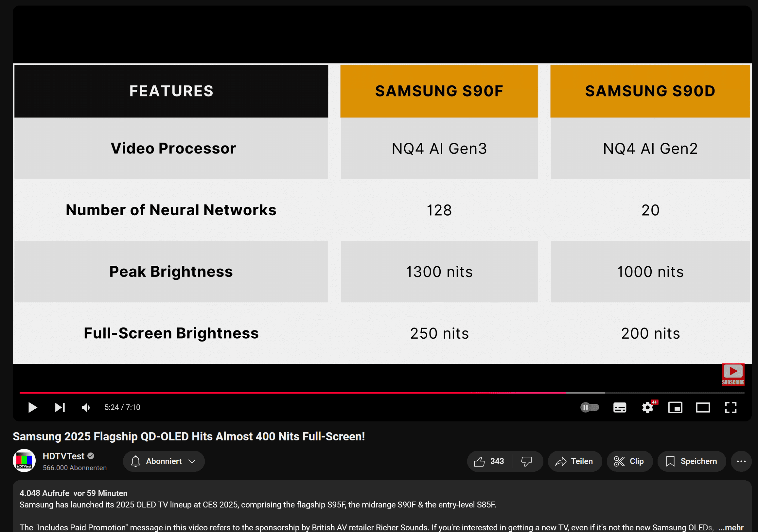Image resolution: width=758 pixels, height=532 pixels.
Task: Enable miniplayer mode
Action: [x=675, y=407]
